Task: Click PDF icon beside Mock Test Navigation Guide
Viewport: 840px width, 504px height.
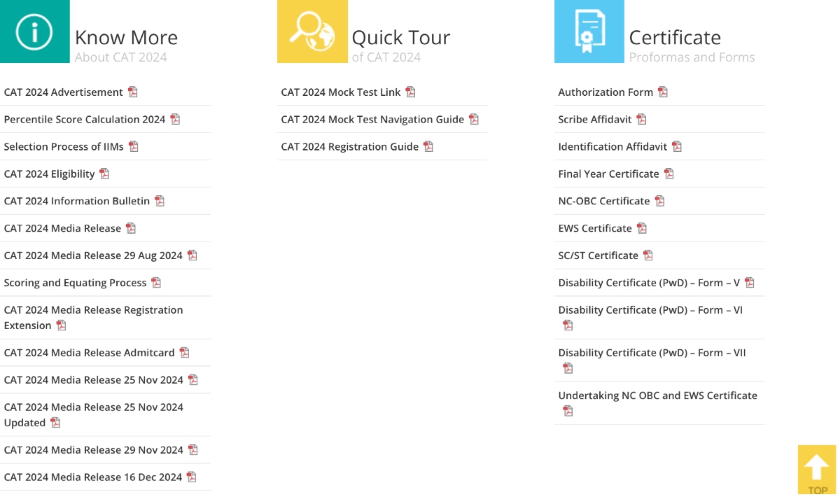Action: coord(474,119)
